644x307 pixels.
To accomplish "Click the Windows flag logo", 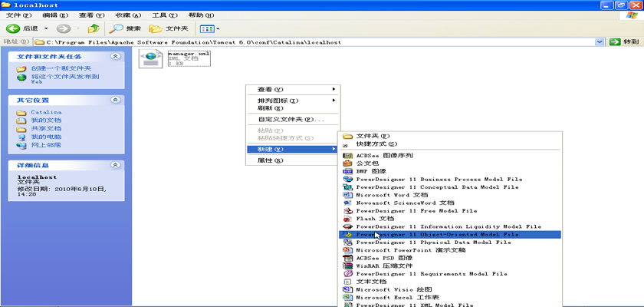I will [x=632, y=15].
